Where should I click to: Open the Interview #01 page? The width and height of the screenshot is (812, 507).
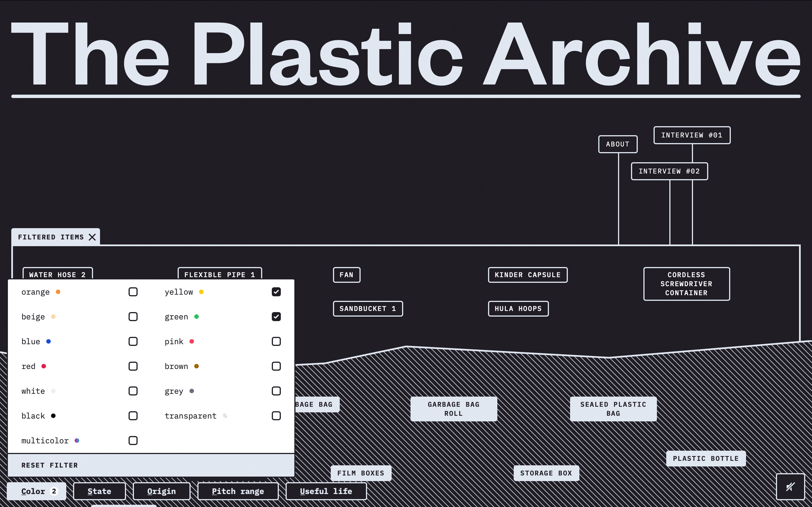click(692, 135)
